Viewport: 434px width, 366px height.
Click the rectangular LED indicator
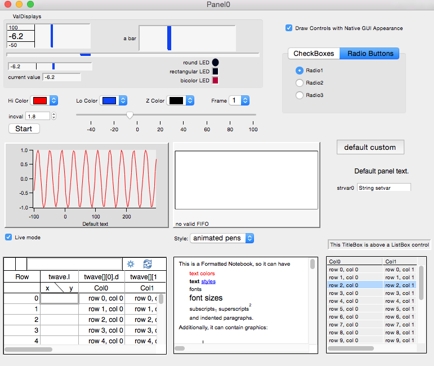(x=215, y=71)
